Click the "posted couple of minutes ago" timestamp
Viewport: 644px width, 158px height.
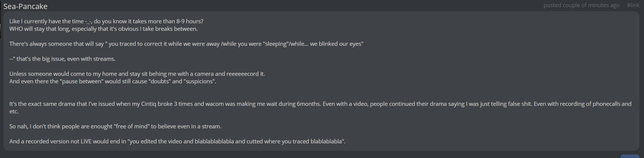(x=581, y=5)
